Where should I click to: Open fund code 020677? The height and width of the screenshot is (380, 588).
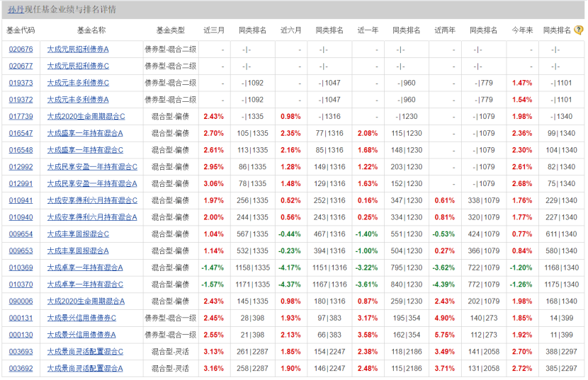click(x=21, y=66)
